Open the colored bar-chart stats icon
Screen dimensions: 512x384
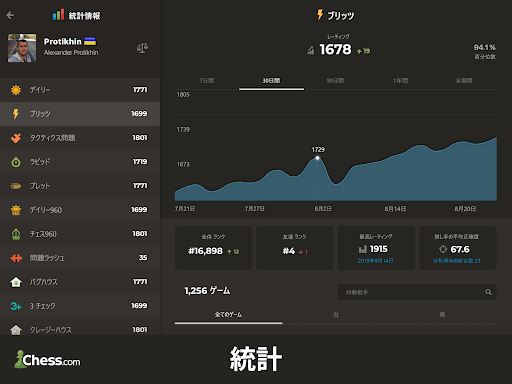[x=58, y=15]
